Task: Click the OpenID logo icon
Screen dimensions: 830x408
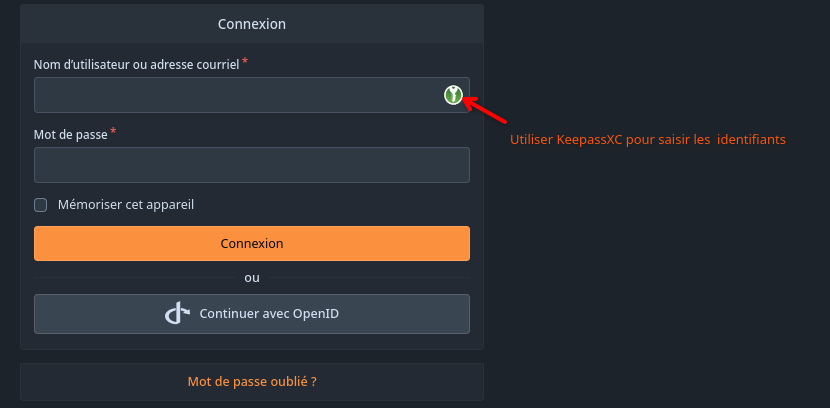Action: click(177, 313)
